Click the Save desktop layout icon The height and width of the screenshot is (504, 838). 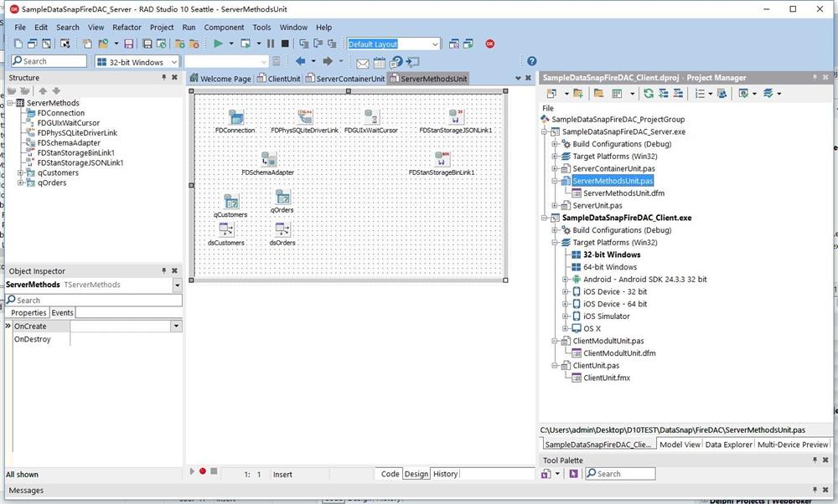(453, 44)
